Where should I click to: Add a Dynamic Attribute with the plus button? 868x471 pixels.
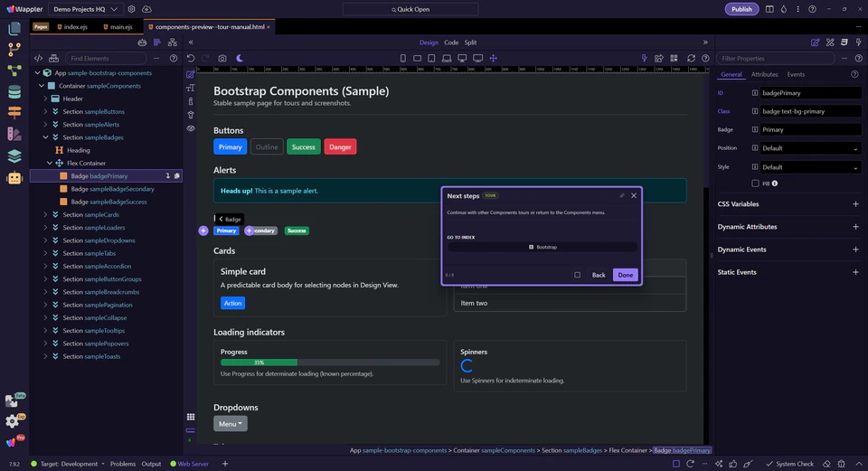856,227
